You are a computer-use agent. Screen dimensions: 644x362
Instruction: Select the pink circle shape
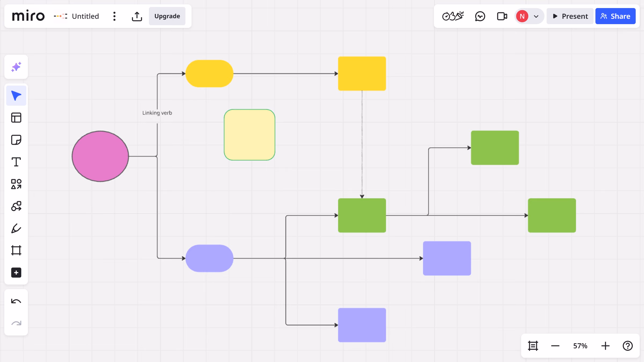[x=100, y=156]
